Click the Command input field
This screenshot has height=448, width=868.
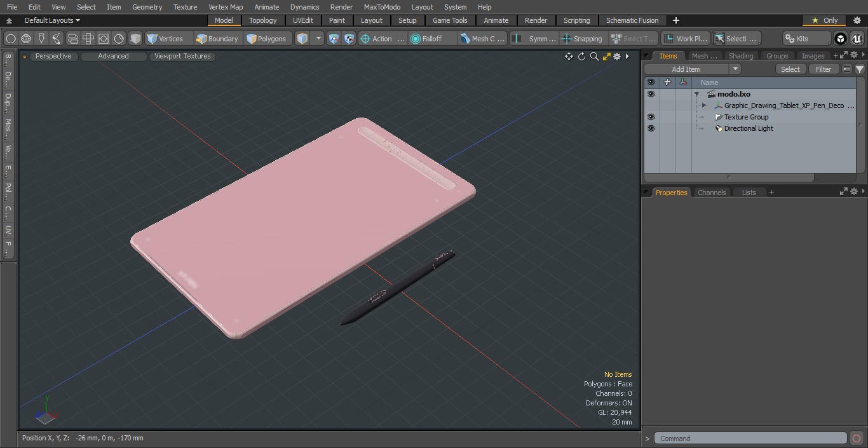point(750,438)
